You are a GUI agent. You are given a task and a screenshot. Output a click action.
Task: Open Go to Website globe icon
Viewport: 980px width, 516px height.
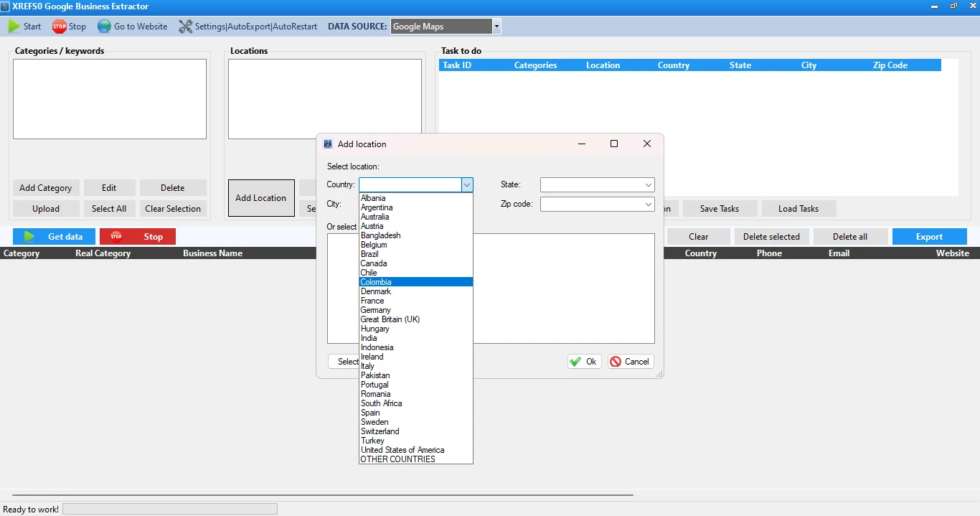(x=104, y=27)
